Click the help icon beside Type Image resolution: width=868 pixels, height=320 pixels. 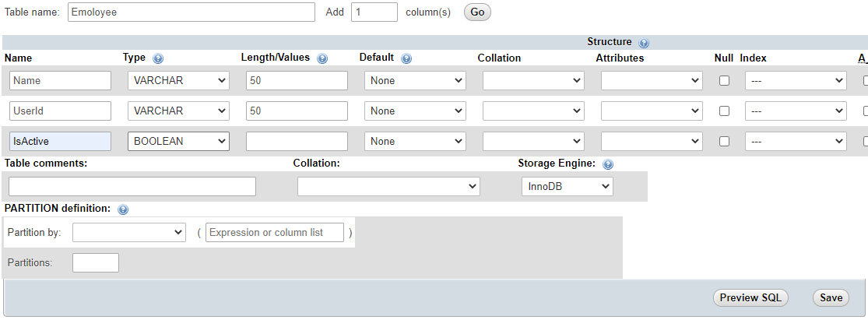(158, 58)
